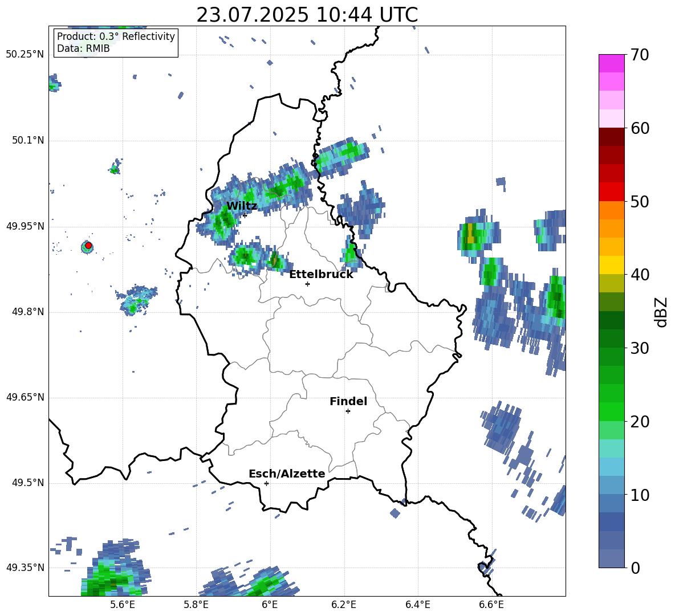Click the Wiltz city label
This screenshot has height=616, width=675.
[x=242, y=206]
